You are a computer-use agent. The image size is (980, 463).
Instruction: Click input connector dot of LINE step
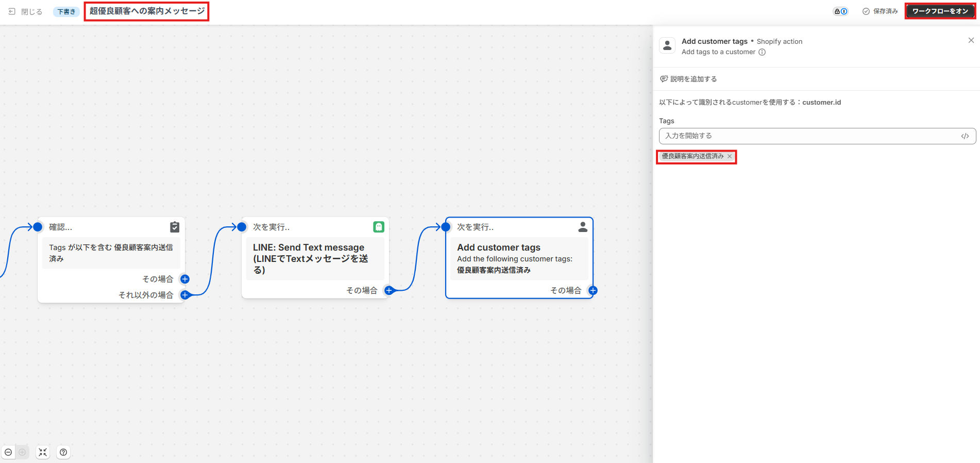[242, 227]
